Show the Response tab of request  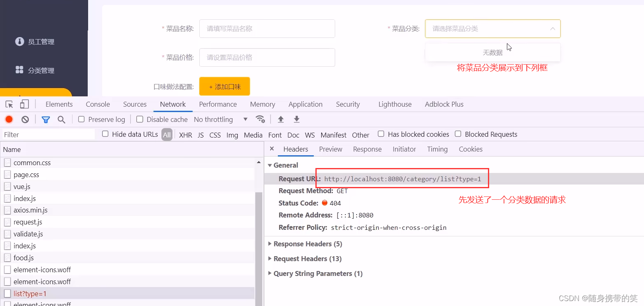pos(367,149)
